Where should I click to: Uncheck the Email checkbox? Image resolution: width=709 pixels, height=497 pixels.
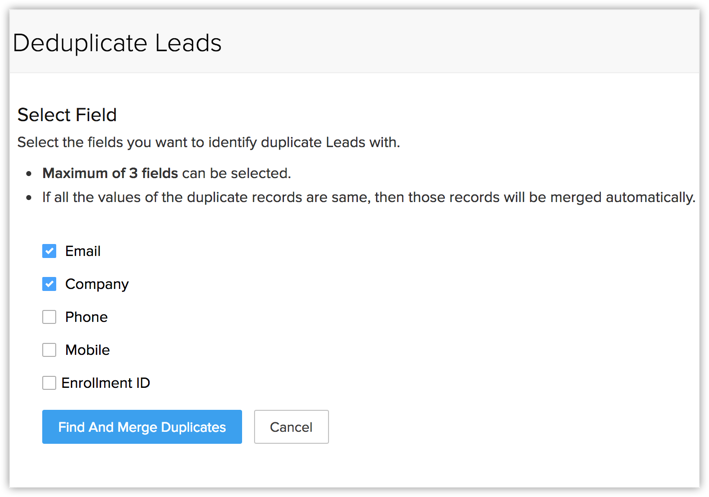click(x=49, y=251)
